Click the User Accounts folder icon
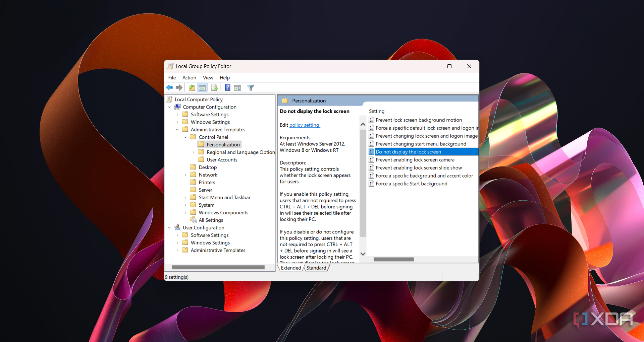Viewport: 644px width, 342px height. [x=201, y=159]
